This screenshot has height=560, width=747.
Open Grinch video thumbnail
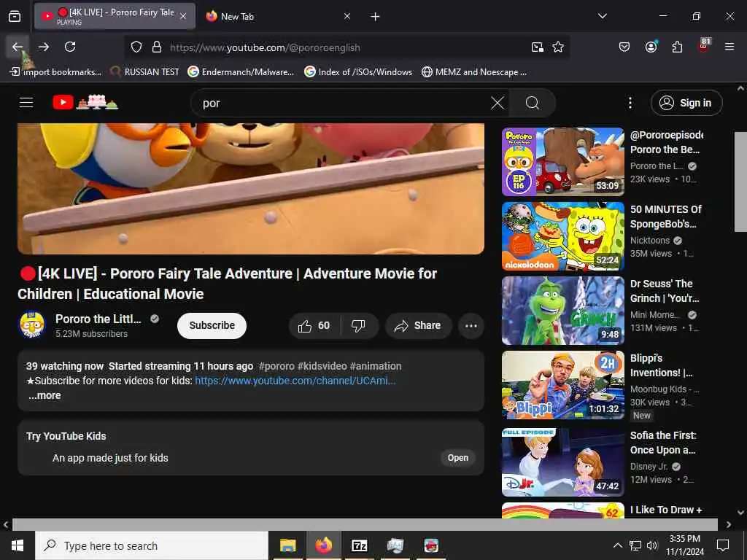click(x=562, y=311)
